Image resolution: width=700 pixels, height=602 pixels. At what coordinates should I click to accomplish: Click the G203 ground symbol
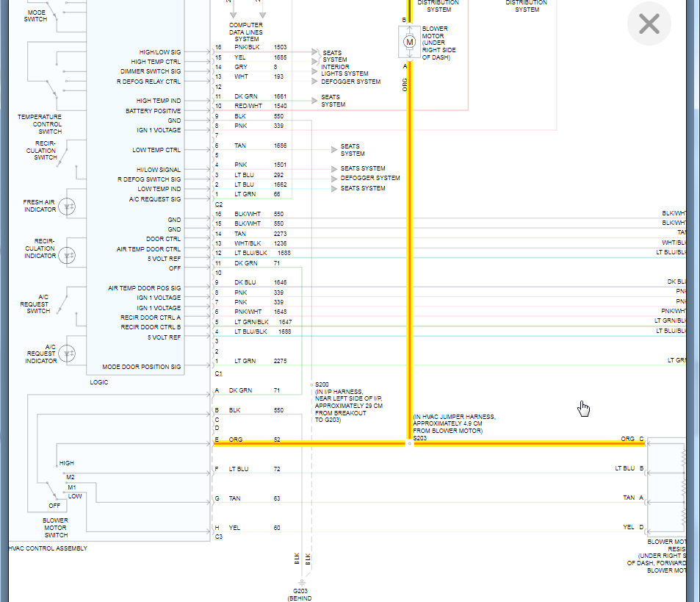pyautogui.click(x=302, y=583)
